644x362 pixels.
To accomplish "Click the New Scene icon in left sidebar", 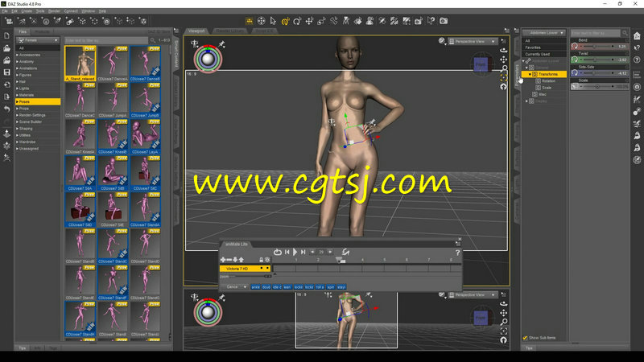I will (x=6, y=35).
